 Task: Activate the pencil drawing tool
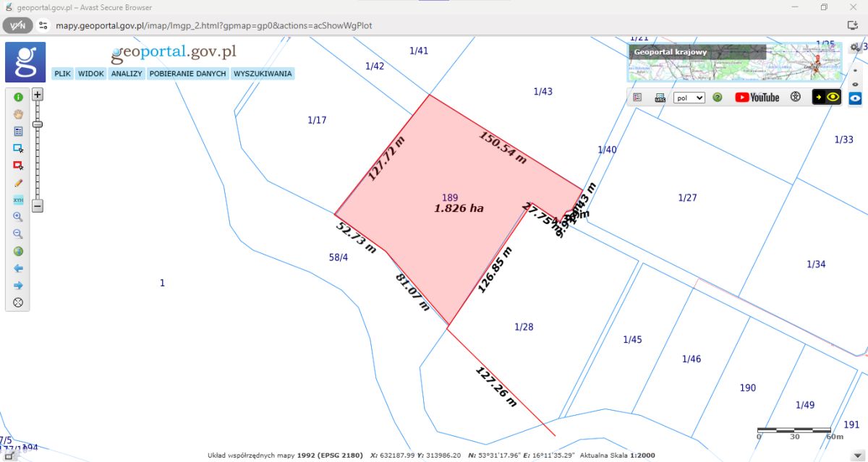point(18,183)
